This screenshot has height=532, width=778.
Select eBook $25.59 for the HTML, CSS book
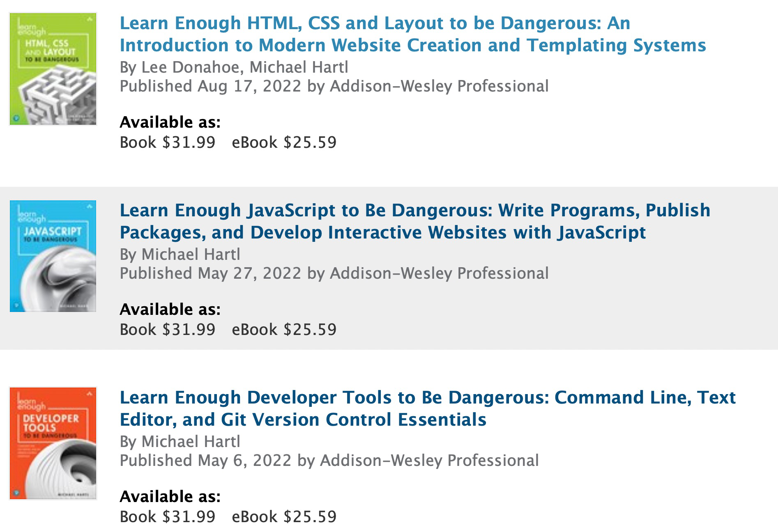pos(284,142)
